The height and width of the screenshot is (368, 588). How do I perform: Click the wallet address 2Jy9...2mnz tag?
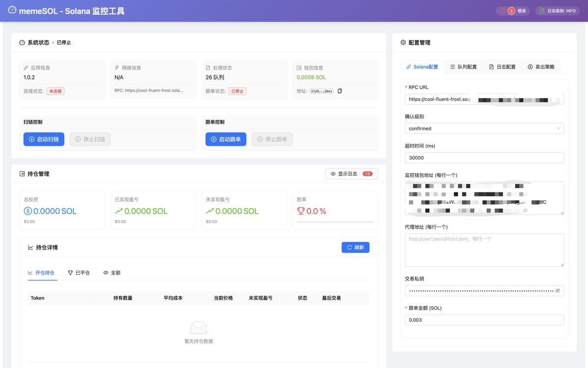click(x=321, y=91)
